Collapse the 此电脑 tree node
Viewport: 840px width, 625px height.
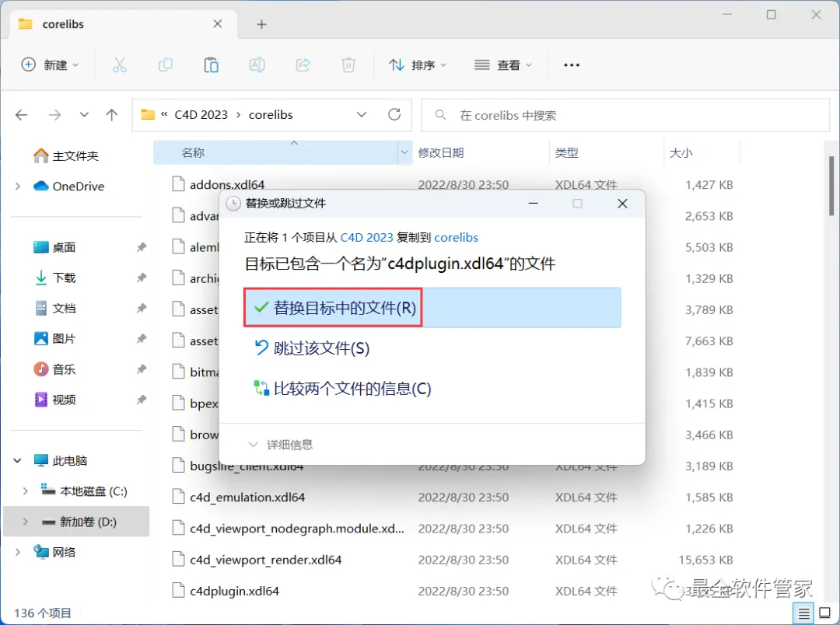(18, 460)
